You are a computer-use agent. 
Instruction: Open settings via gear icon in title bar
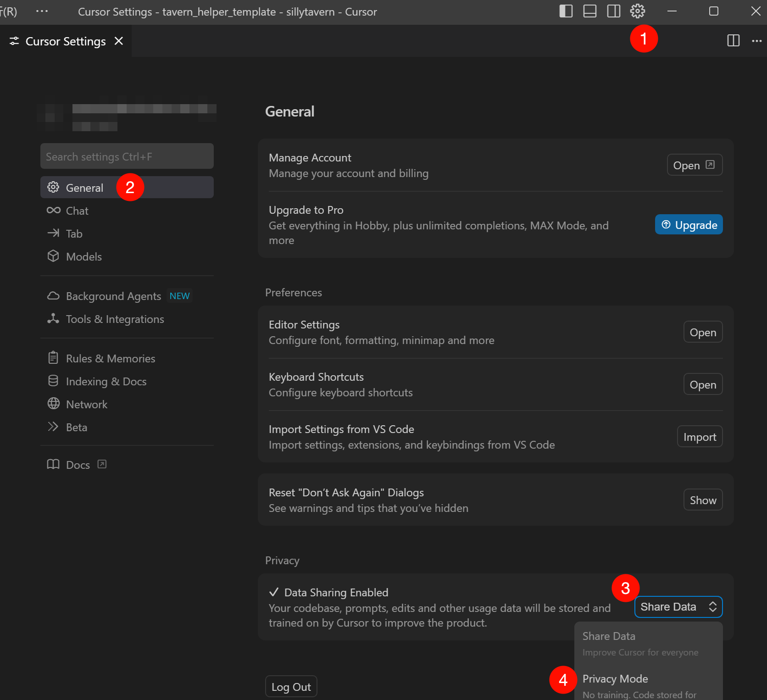pyautogui.click(x=638, y=11)
